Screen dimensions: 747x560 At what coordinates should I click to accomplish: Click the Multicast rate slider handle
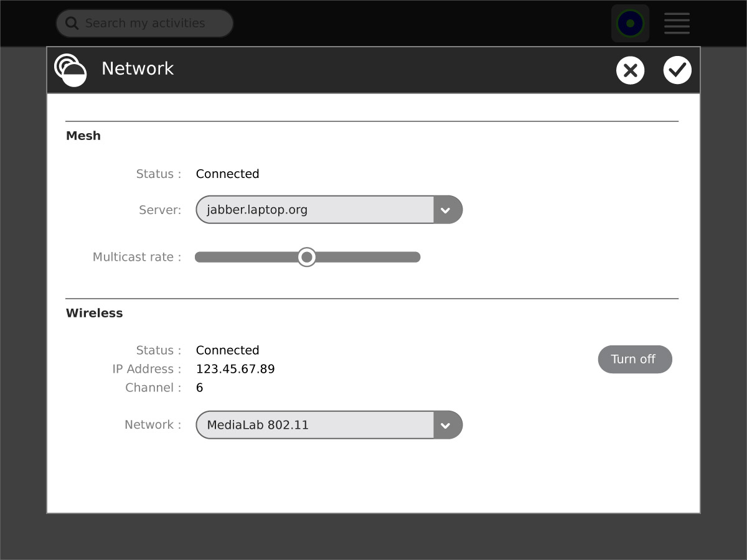[x=306, y=257]
